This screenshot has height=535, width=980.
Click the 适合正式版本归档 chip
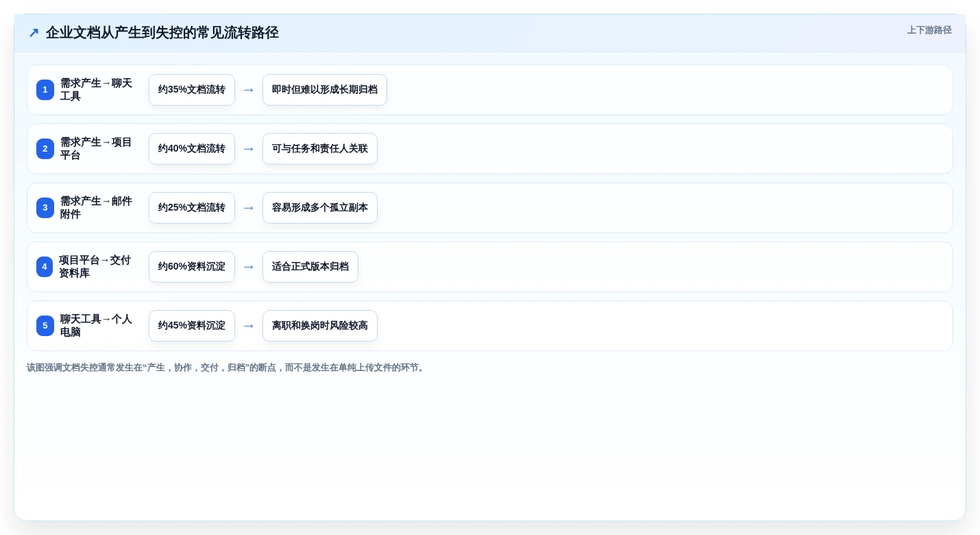tap(310, 267)
